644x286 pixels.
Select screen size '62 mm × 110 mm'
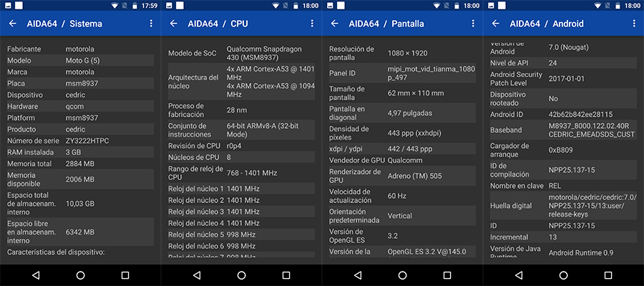pos(416,93)
